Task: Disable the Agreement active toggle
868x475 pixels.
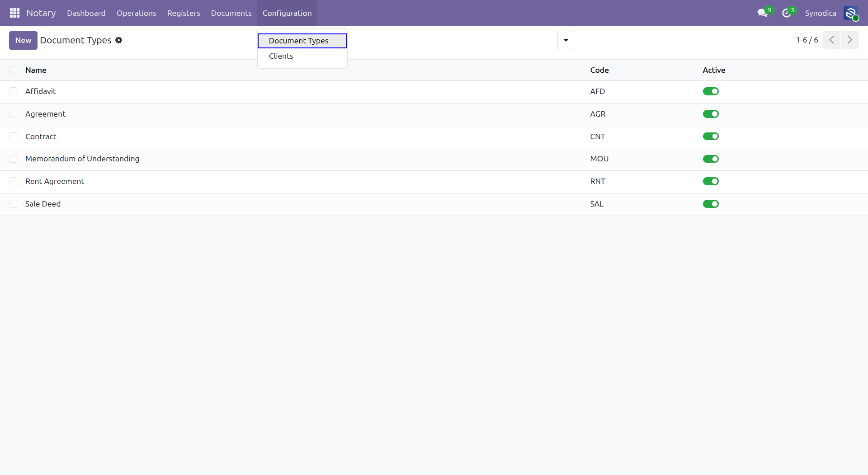Action: tap(711, 114)
